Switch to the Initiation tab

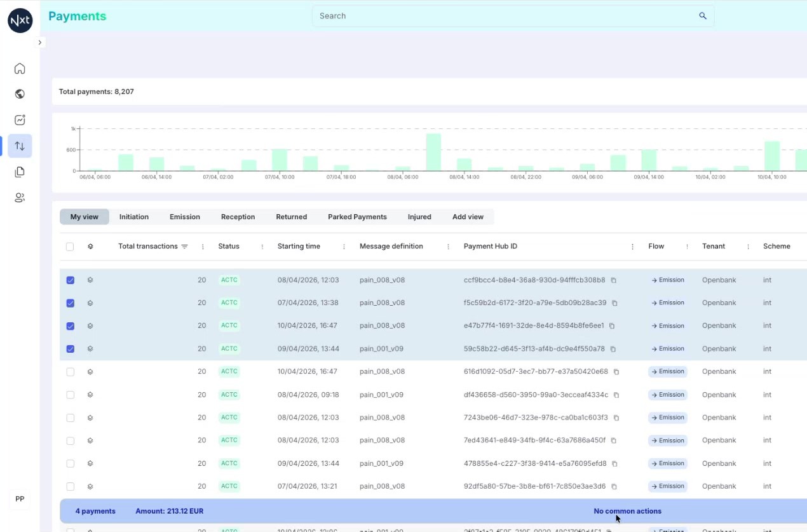(134, 217)
